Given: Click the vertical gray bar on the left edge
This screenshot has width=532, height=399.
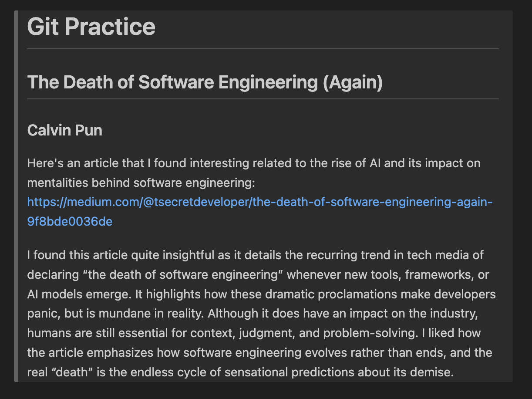Looking at the screenshot, I should coord(16,196).
